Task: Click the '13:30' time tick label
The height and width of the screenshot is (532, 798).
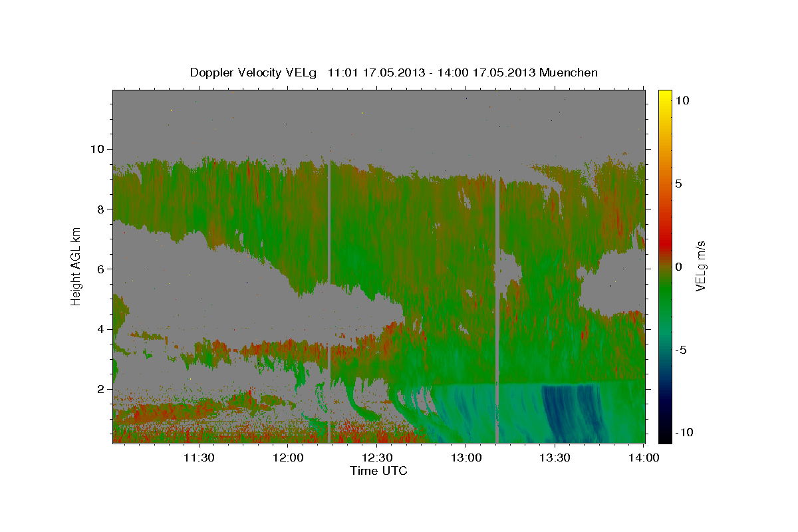Action: [x=555, y=458]
